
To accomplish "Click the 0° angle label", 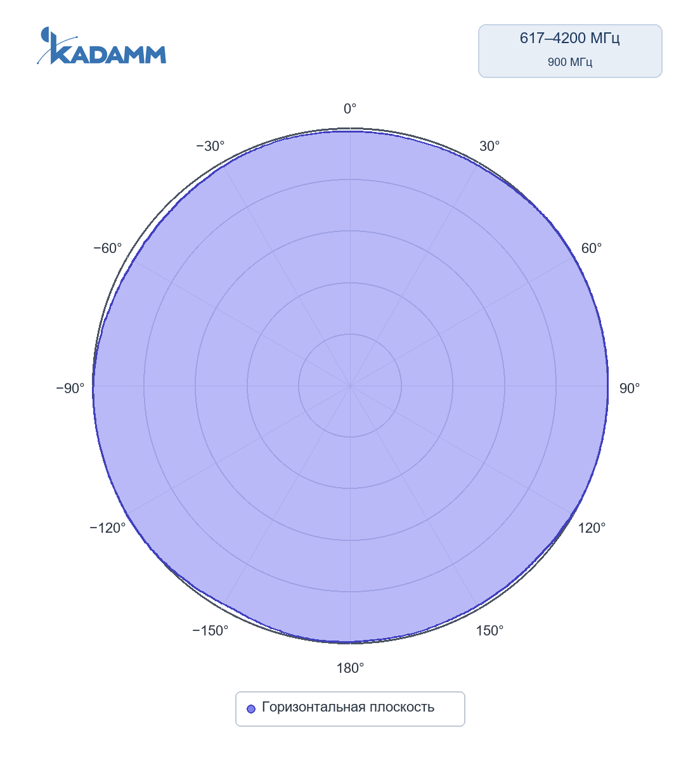I will click(350, 109).
